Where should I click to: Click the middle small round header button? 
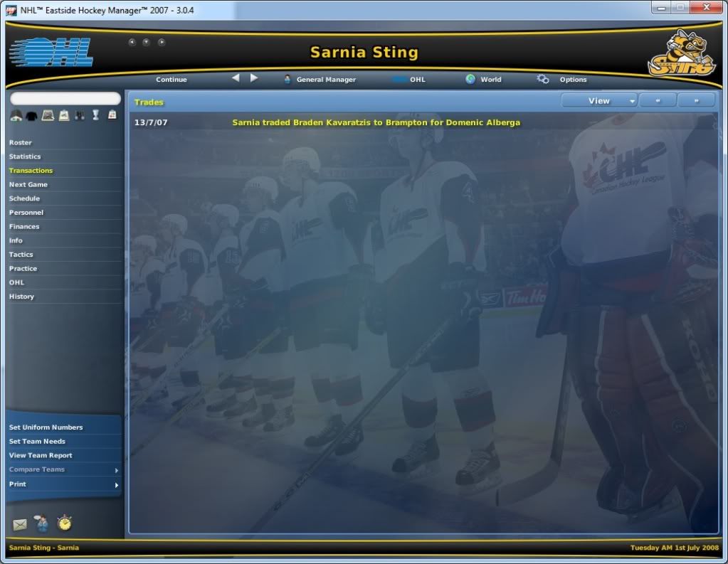point(147,42)
